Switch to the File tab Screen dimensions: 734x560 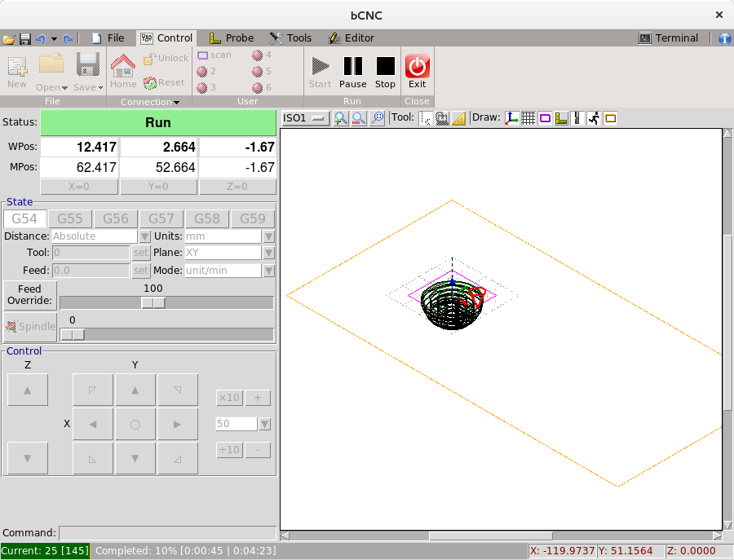[x=108, y=38]
